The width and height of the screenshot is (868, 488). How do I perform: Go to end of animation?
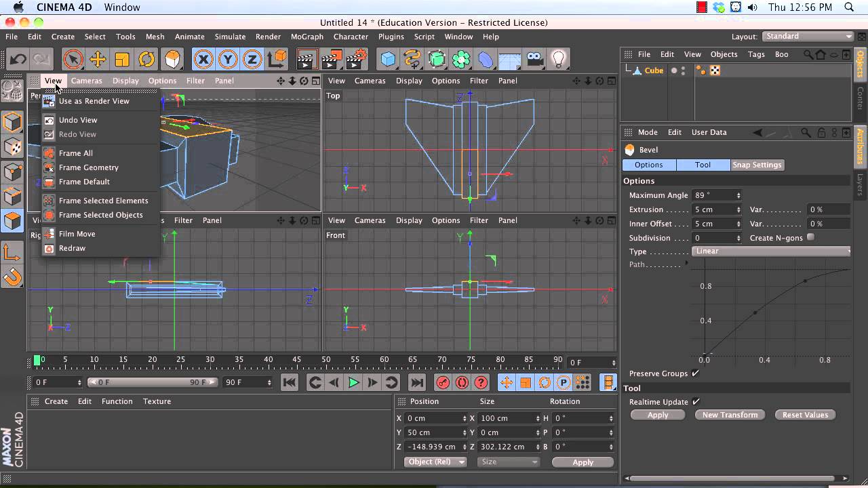coord(417,382)
